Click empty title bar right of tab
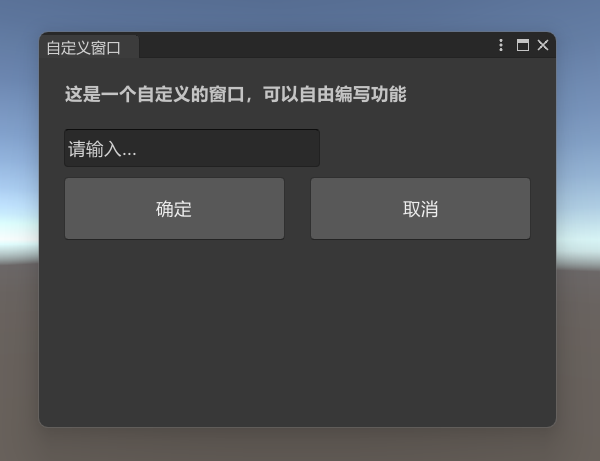600x461 pixels. 314,46
